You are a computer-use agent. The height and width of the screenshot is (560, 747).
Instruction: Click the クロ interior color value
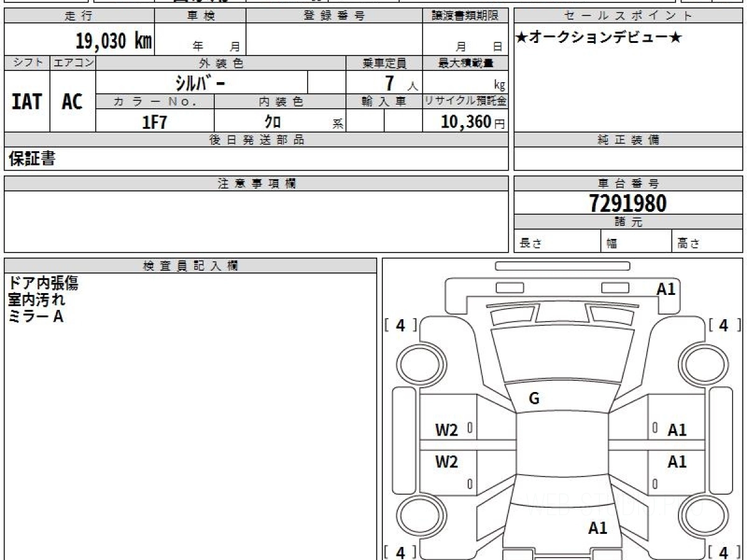tap(273, 121)
